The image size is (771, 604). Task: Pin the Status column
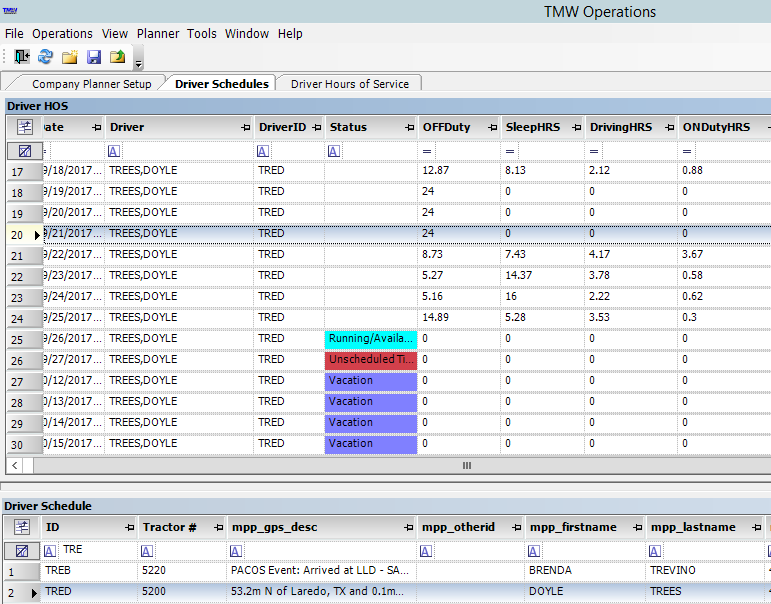point(410,127)
